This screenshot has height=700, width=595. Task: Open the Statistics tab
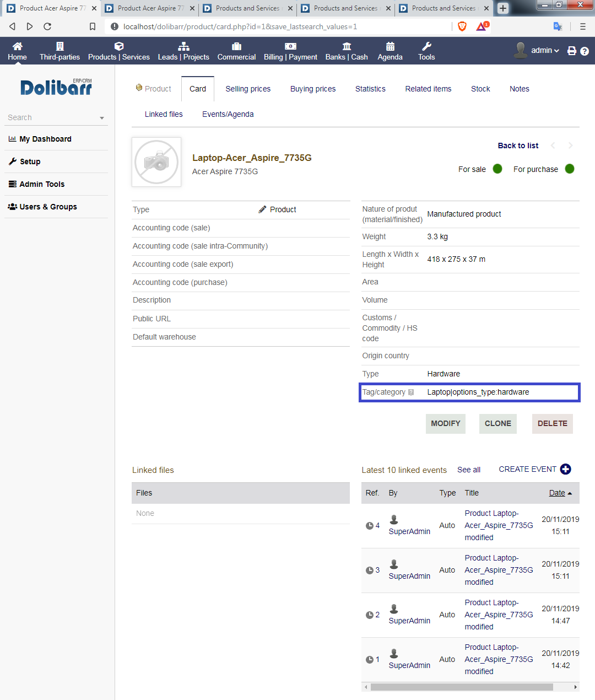pos(370,89)
